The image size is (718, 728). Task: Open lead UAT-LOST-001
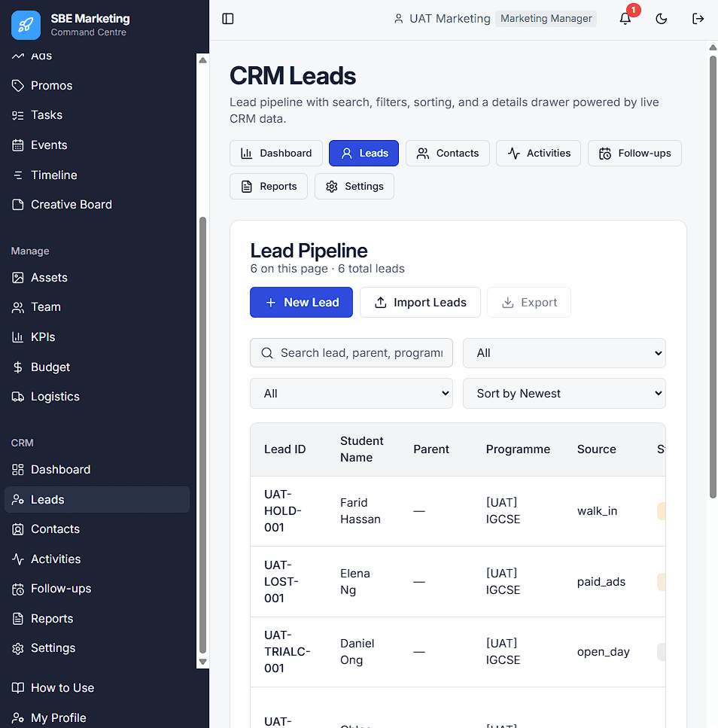coord(281,582)
